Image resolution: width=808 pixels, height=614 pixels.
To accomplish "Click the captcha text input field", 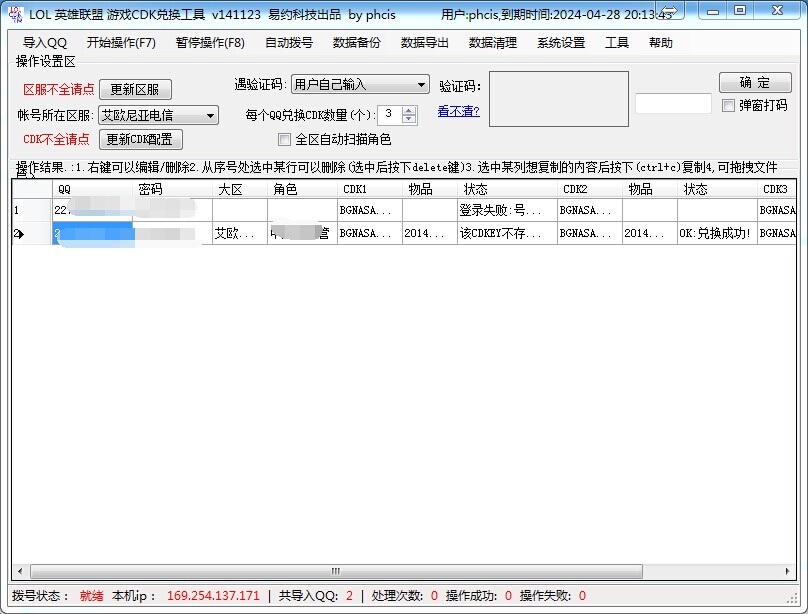I will (x=673, y=104).
